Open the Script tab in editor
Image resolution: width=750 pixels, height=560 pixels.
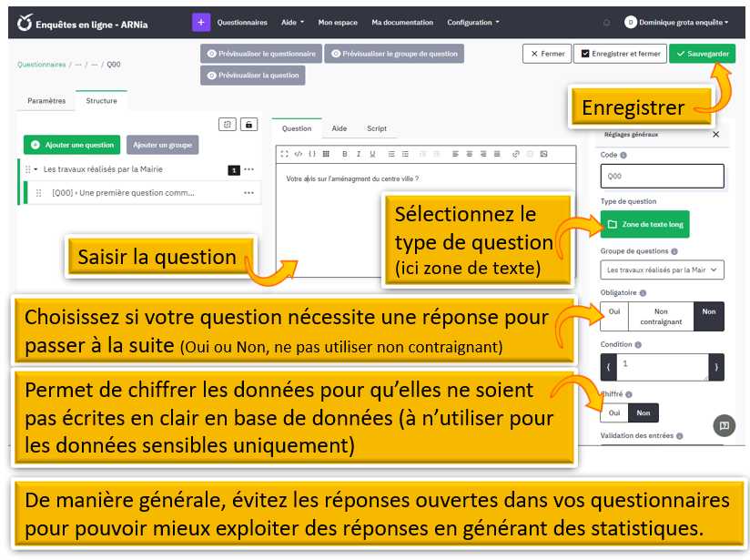click(x=377, y=129)
